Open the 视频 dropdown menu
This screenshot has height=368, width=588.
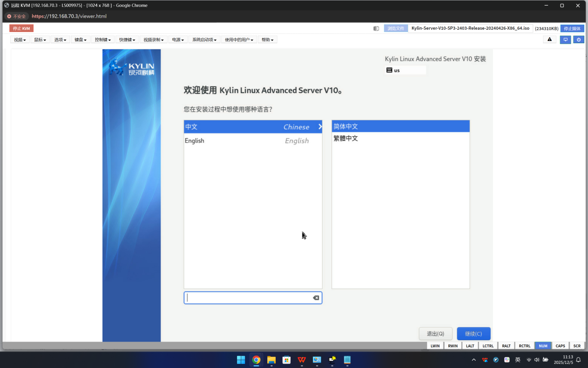[x=20, y=40]
